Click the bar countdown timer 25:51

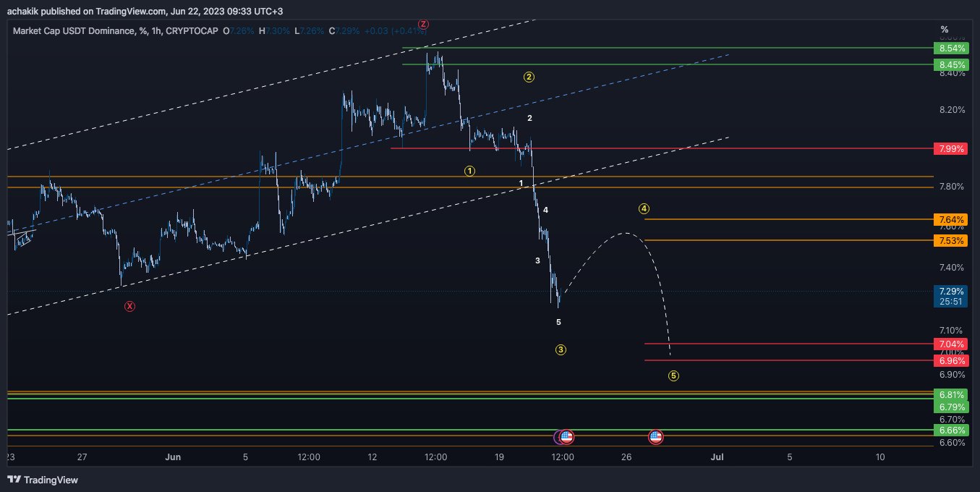pos(951,302)
